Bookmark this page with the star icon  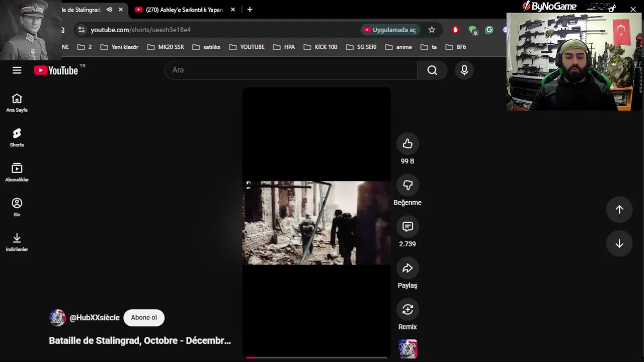point(432,30)
